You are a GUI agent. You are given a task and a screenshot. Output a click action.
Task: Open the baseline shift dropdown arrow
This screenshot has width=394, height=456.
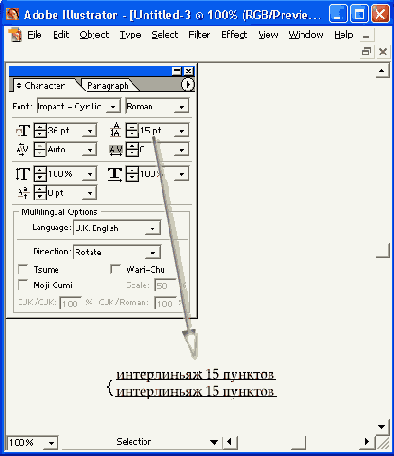[x=90, y=193]
